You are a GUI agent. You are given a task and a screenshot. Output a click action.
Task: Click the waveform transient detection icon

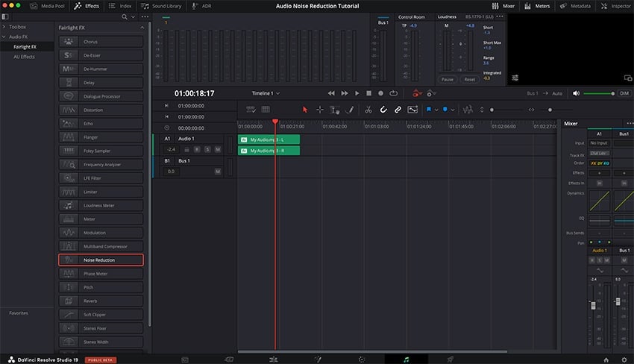(x=468, y=110)
